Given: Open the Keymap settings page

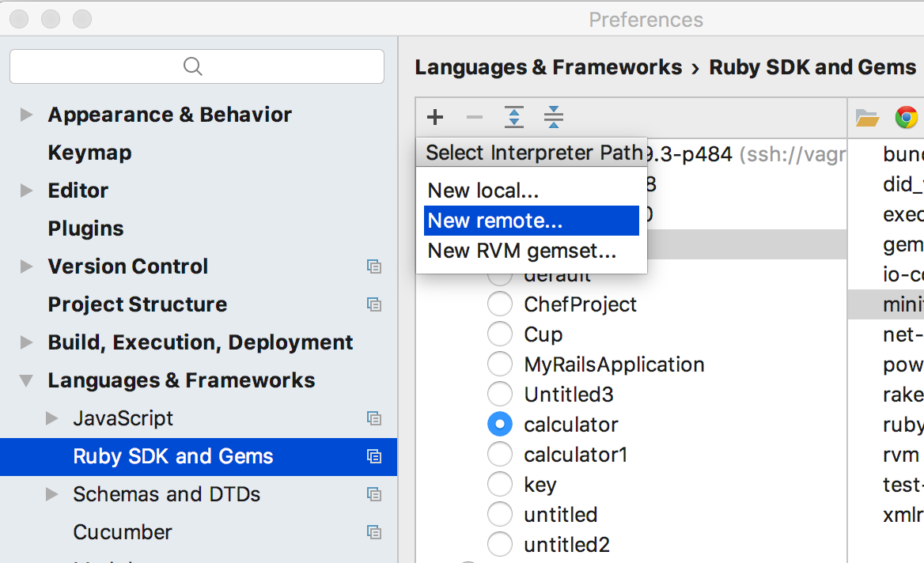Looking at the screenshot, I should pyautogui.click(x=89, y=153).
